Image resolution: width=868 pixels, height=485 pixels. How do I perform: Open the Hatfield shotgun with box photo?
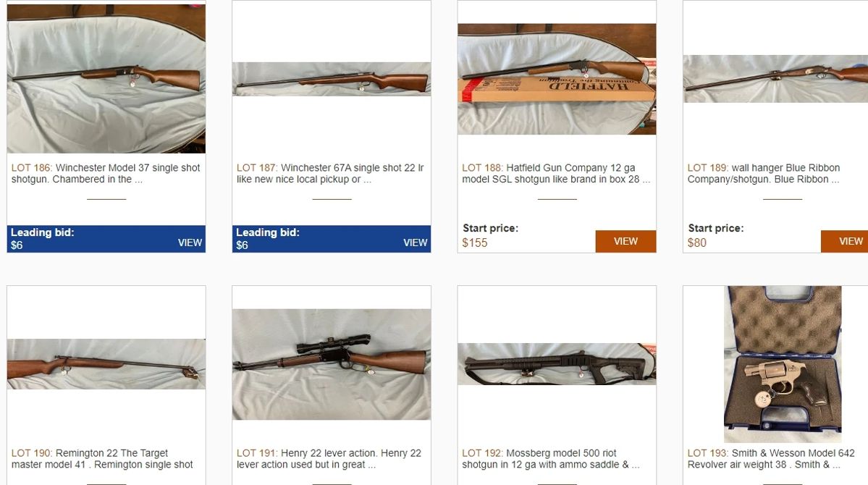[x=557, y=79]
